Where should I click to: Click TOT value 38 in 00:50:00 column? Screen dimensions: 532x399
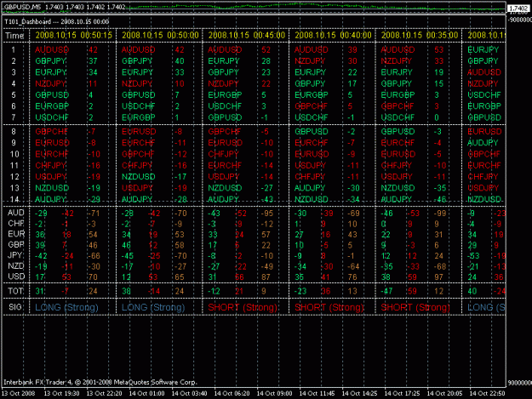(126, 291)
